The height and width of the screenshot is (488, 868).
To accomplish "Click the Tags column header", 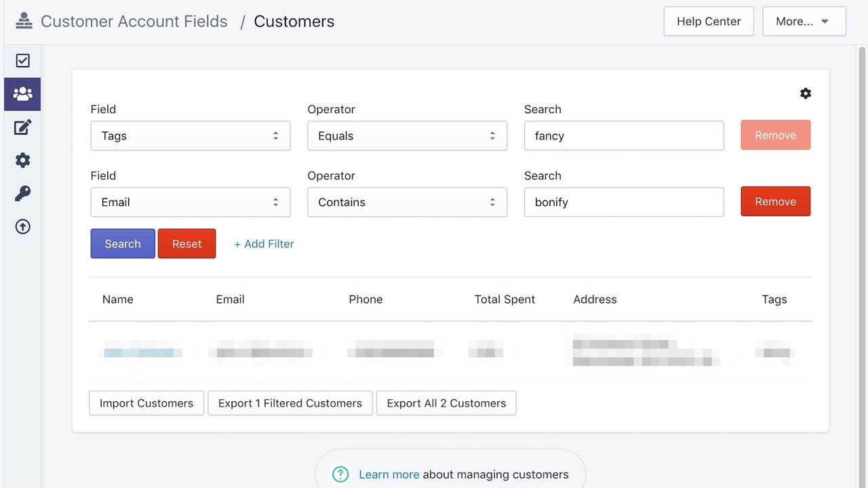I will pos(774,300).
